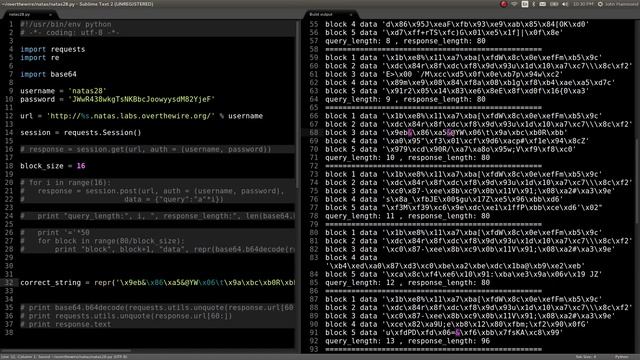Screen dimensions: 640x360
Task: Click line number 32 in the editor gutter
Action: [9, 282]
